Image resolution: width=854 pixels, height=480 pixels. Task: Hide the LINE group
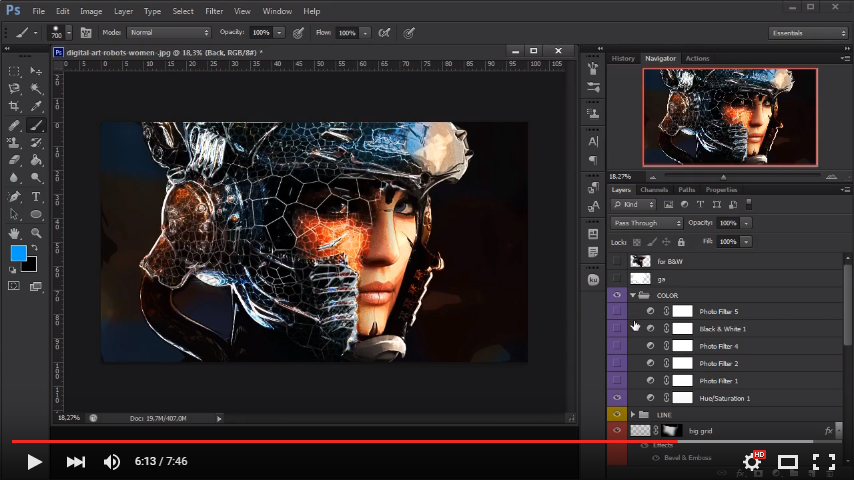pos(617,414)
